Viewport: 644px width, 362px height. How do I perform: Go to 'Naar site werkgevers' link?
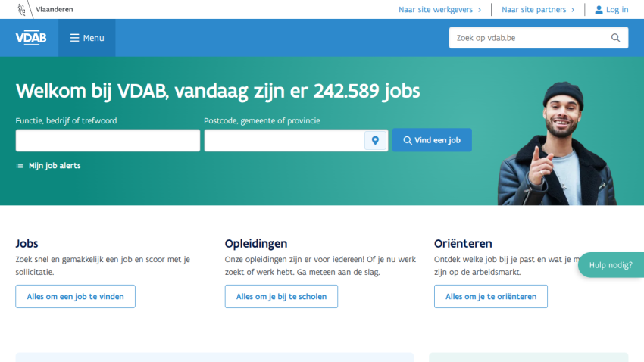pos(440,9)
